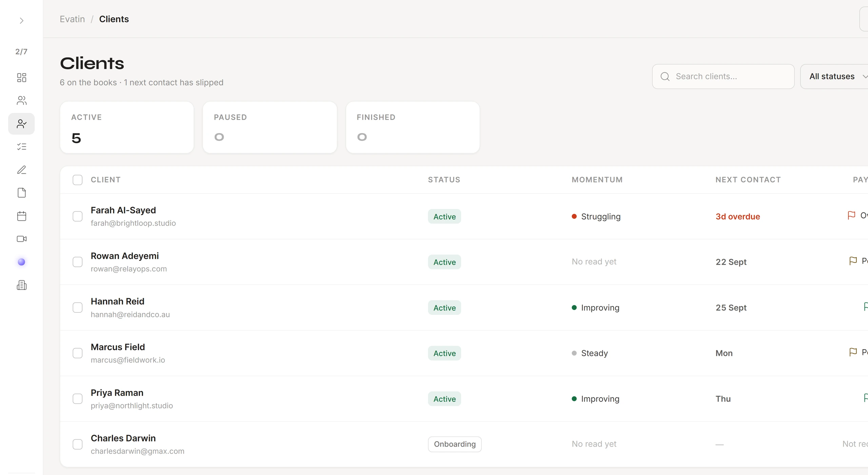Viewport: 868px width, 475px height.
Task: Click Improving momentum in Priya Raman row
Action: point(595,399)
